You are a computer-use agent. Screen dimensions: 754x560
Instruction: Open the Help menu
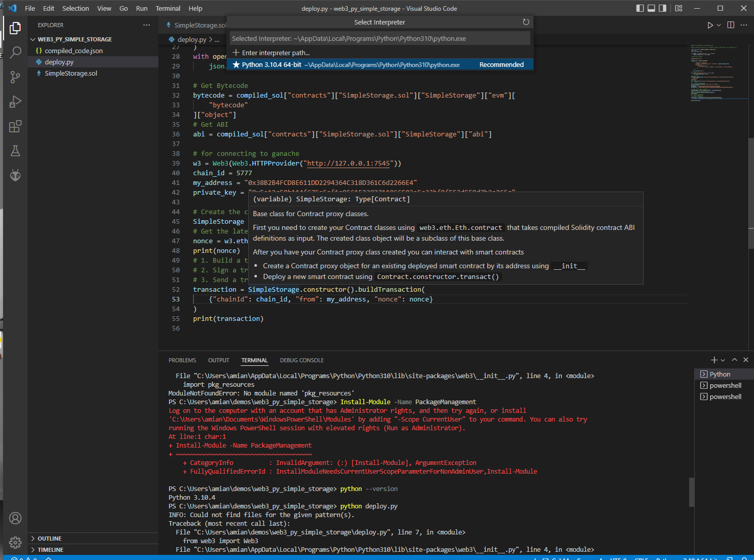(x=195, y=8)
